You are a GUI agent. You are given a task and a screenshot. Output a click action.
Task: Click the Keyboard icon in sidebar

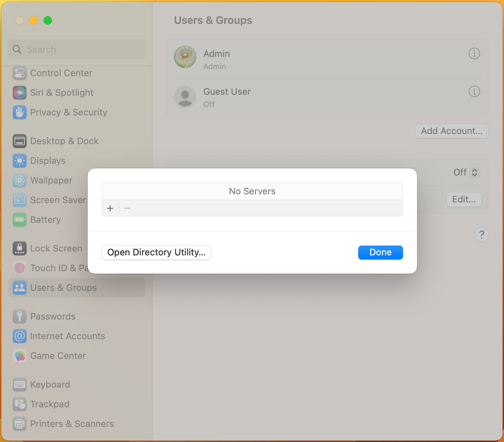pyautogui.click(x=20, y=384)
